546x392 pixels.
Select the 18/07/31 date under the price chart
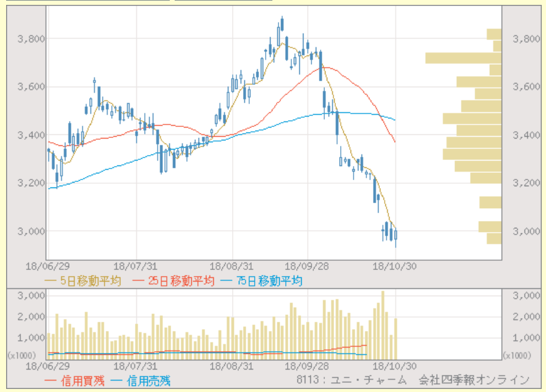tap(134, 266)
